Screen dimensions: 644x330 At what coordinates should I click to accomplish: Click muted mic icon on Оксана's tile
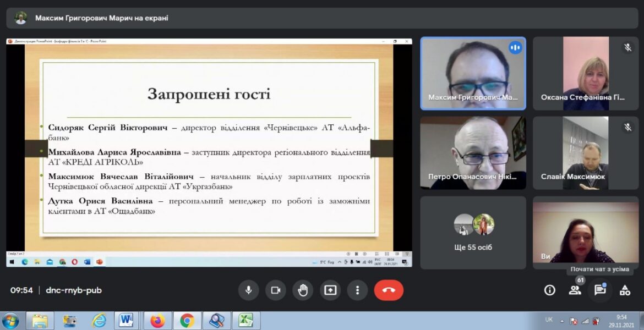pyautogui.click(x=627, y=48)
